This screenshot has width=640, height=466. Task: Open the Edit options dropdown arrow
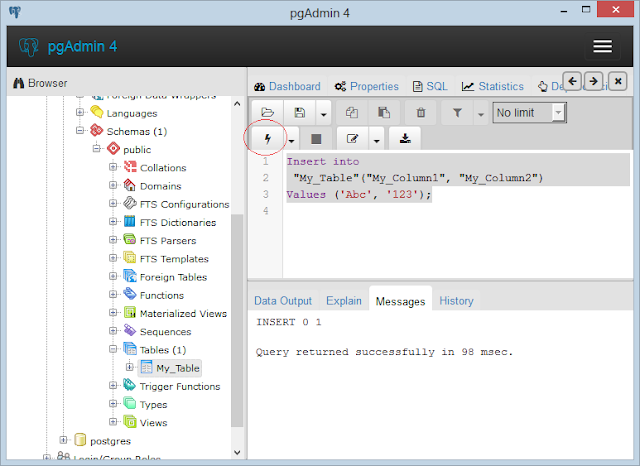[376, 139]
